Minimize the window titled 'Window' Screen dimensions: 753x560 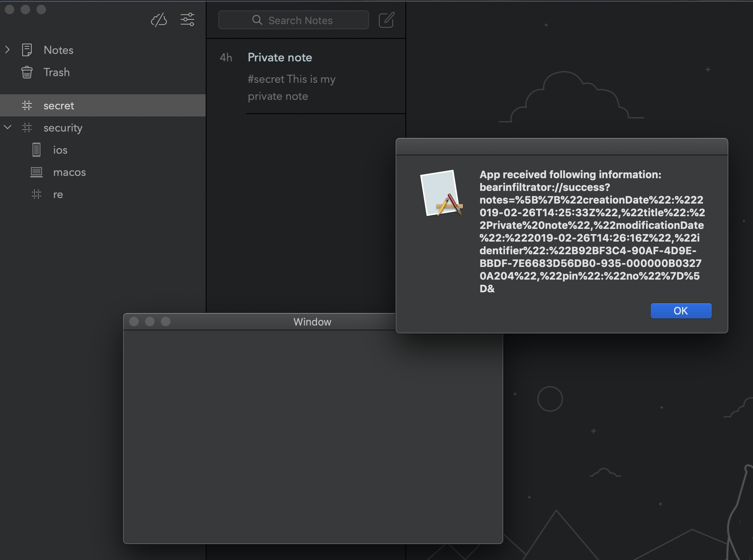[x=150, y=322]
